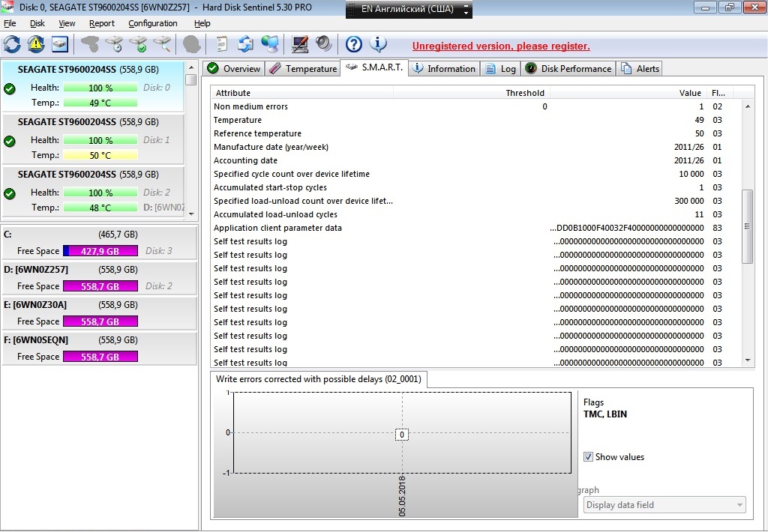
Task: Click the 'Write errors corrected with possible delays' tab
Action: click(x=318, y=379)
